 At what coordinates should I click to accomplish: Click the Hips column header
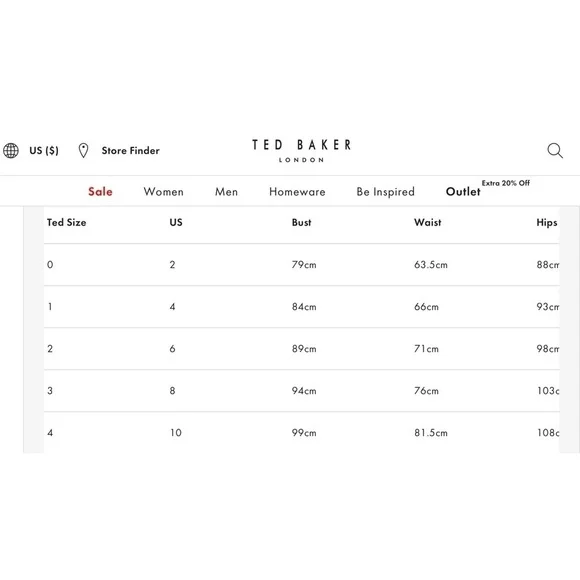click(x=547, y=223)
